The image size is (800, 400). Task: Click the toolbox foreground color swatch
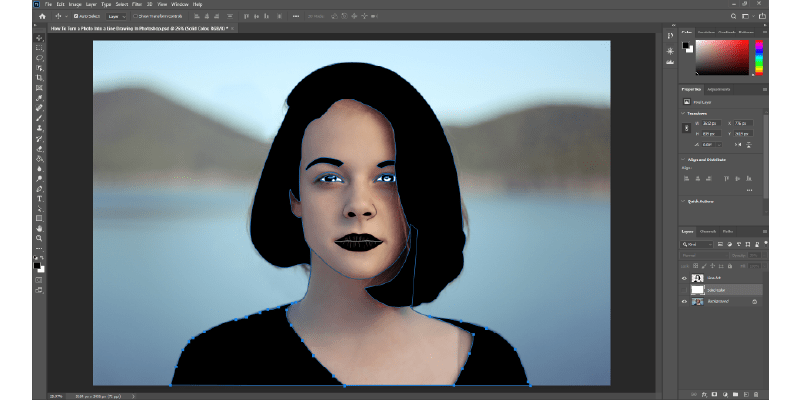coord(37,266)
